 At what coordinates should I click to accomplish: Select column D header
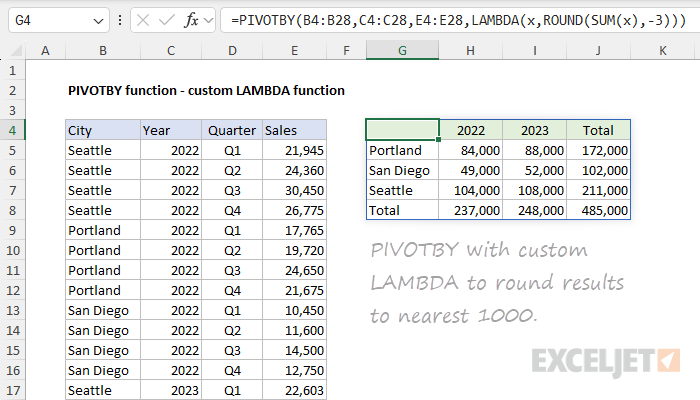point(232,50)
